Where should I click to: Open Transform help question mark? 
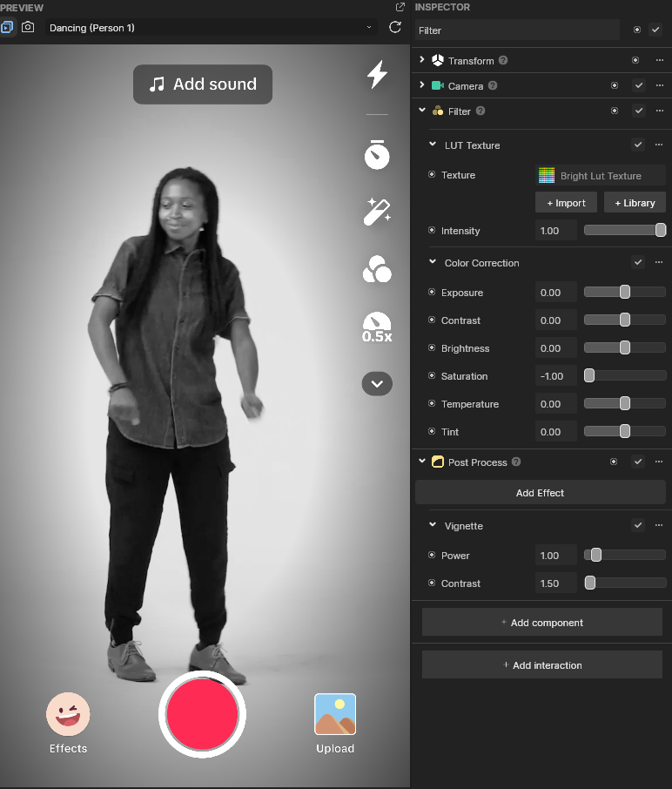[x=503, y=60]
